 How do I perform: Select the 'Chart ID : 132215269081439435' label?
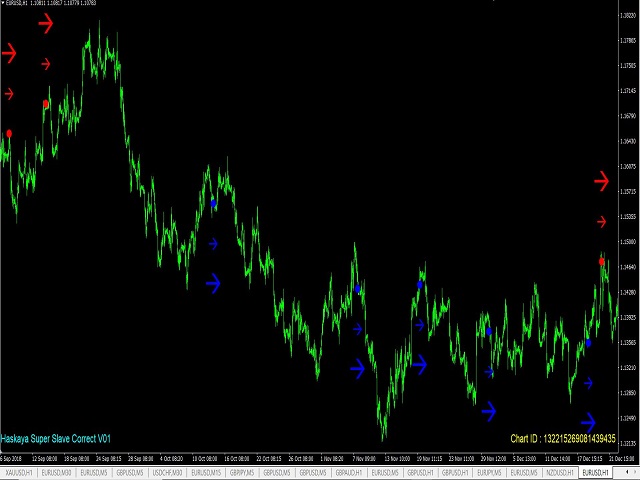point(563,439)
